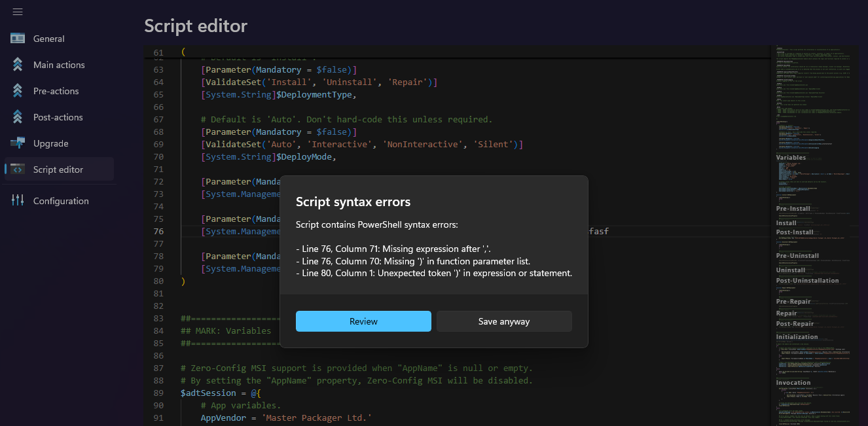This screenshot has width=868, height=426.
Task: Select the Pre-actions icon
Action: tap(18, 90)
